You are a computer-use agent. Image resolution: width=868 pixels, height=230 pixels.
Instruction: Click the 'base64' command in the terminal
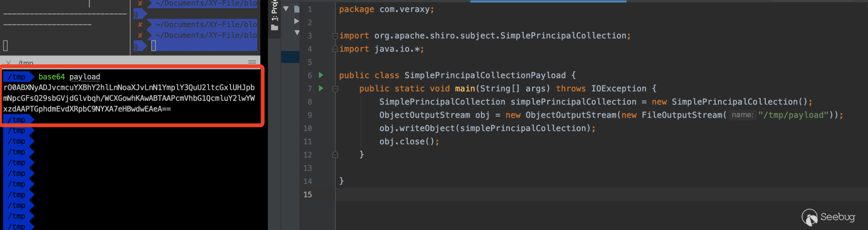52,77
